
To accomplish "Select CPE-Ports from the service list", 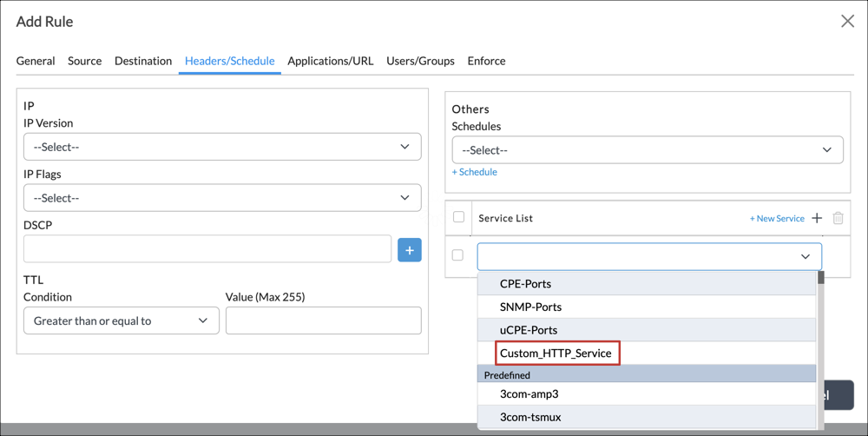I will coord(647,284).
